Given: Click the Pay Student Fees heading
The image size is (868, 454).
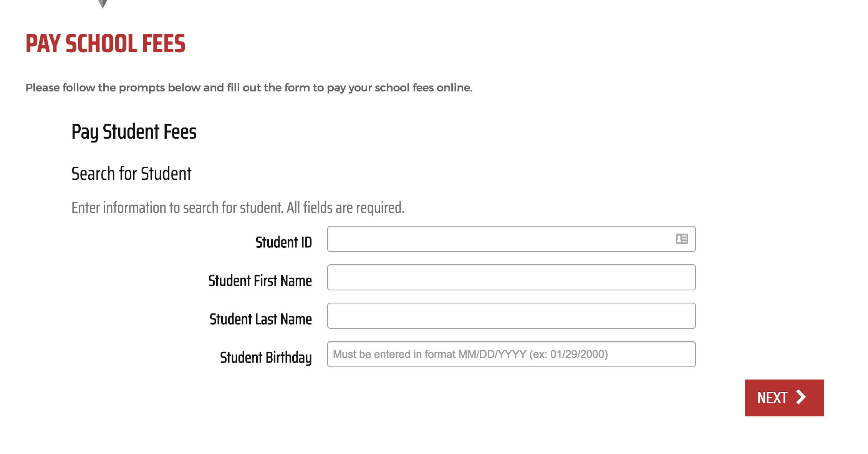Looking at the screenshot, I should tap(134, 132).
